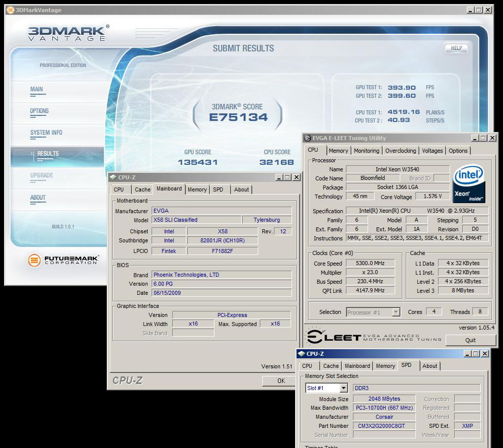503x448 pixels.
Task: Click the GPU Test 1 value 393.90
Action: [402, 87]
